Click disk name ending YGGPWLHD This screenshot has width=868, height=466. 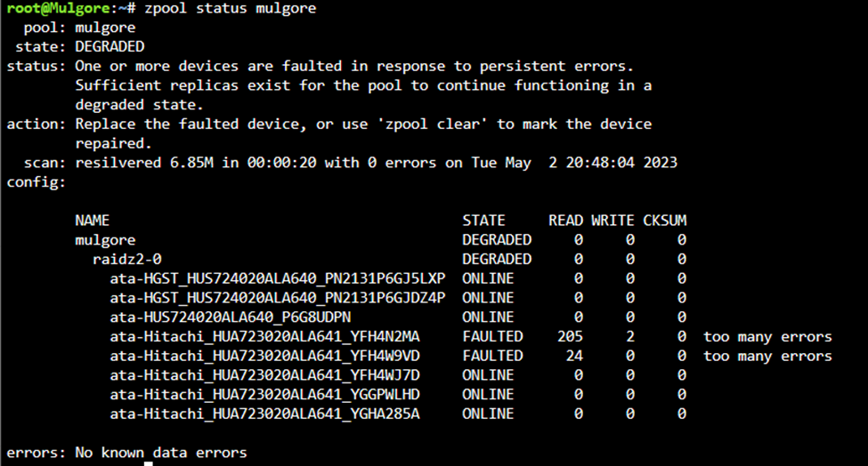(x=264, y=395)
